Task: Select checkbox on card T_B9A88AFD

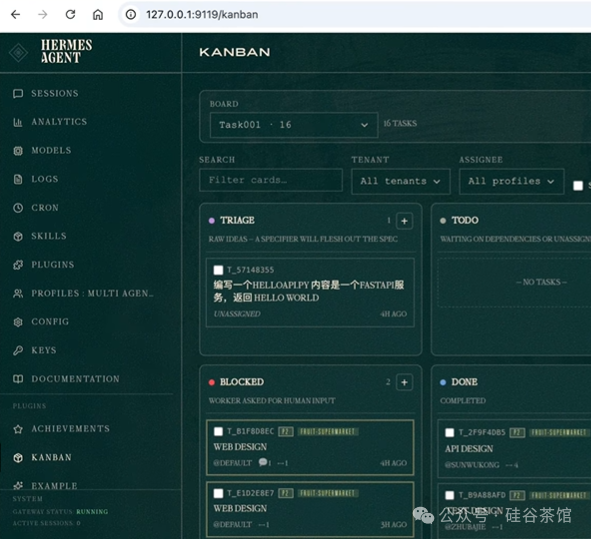Action: coord(449,495)
